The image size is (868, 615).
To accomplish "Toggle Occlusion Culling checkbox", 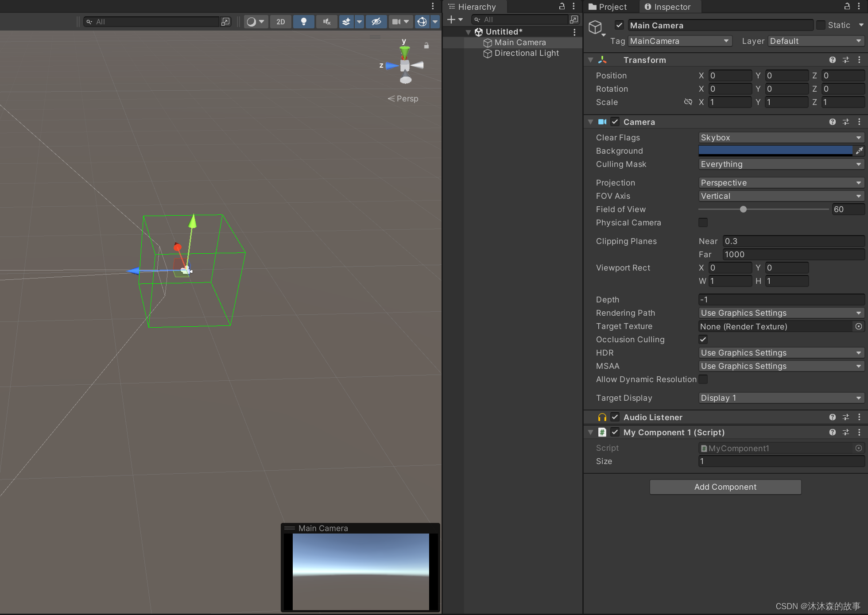I will 702,340.
